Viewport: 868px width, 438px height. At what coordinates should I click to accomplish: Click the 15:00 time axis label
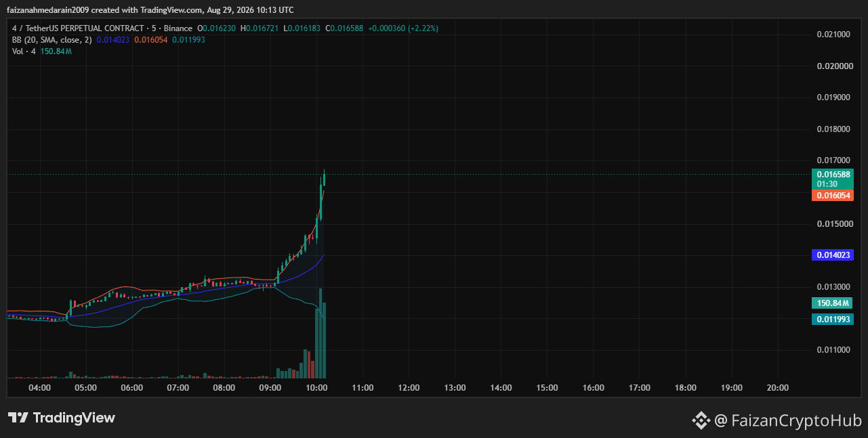(547, 388)
